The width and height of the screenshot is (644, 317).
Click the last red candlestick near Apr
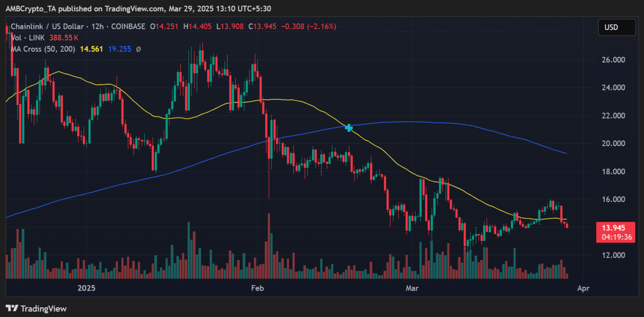pyautogui.click(x=567, y=225)
